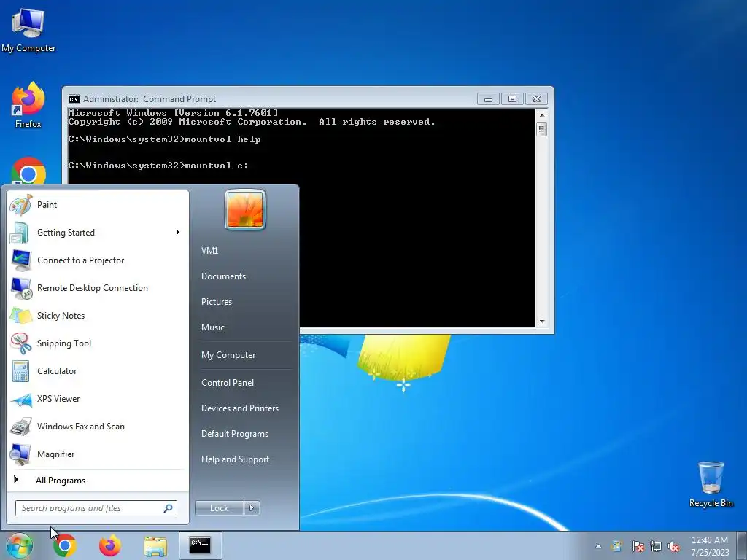Open Help and Support

(235, 459)
